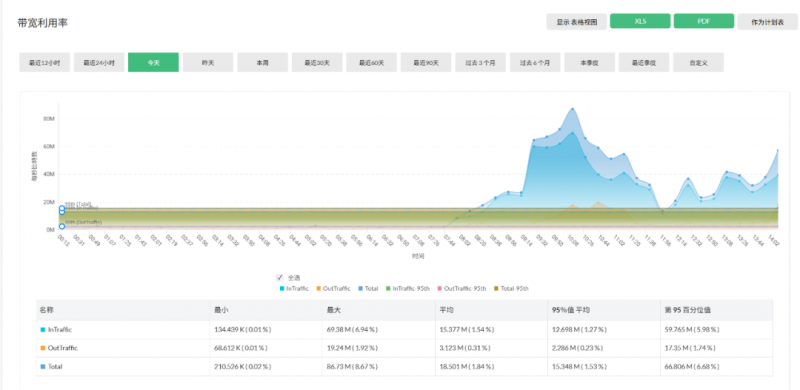Viewport: 800px width, 390px height.
Task: Select the 最近24小时 time range tab
Action: (99, 62)
